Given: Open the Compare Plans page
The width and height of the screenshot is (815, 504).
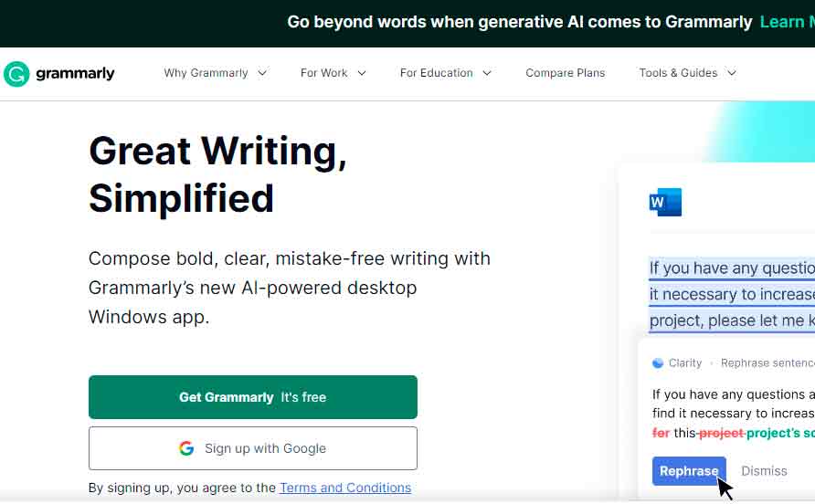Looking at the screenshot, I should pos(565,73).
